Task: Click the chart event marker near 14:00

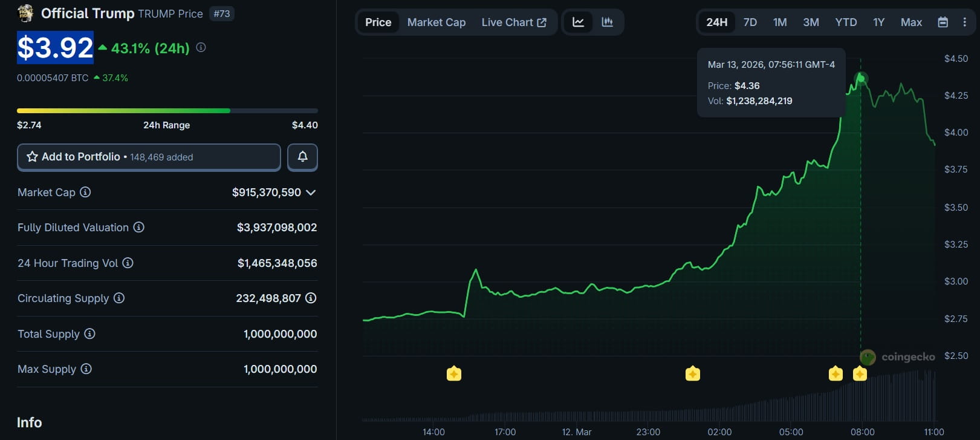Action: pos(454,374)
